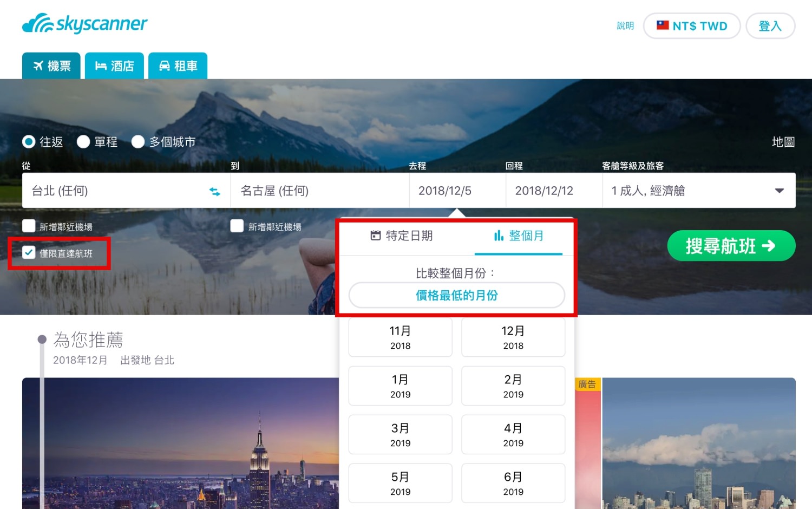Click the 價格最低的月份 cheapest month button
Screen dimensions: 812x509
coord(456,296)
